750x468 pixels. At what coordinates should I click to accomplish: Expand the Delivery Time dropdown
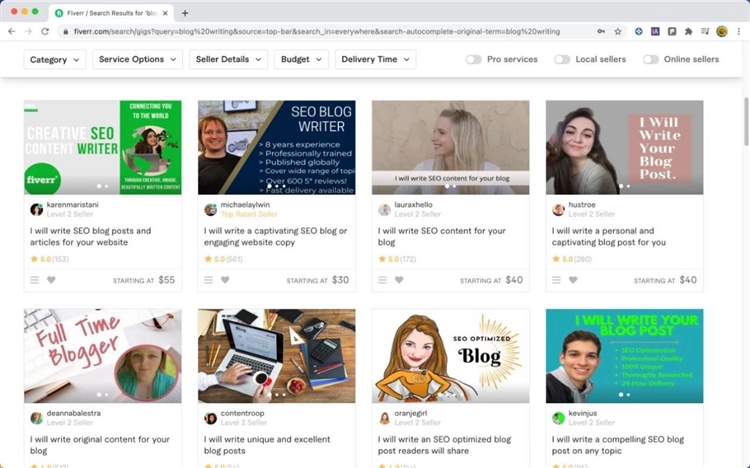pos(376,60)
